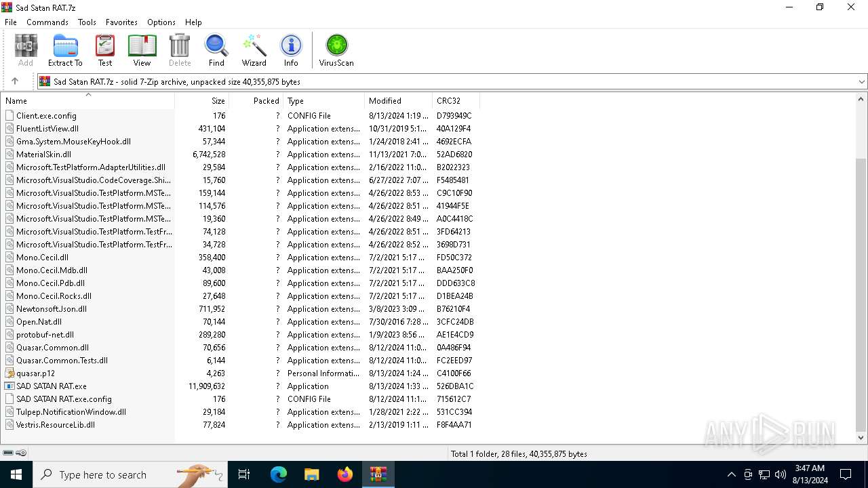Screen dimensions: 868x488
Task: Run the Test archive tool
Action: tap(105, 51)
